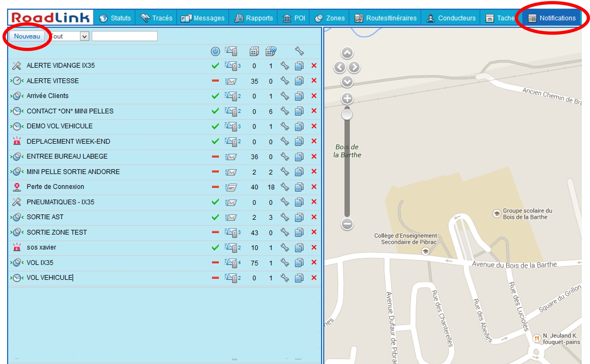Copy the PNEUMATIQUES - IX35 notification

click(299, 202)
